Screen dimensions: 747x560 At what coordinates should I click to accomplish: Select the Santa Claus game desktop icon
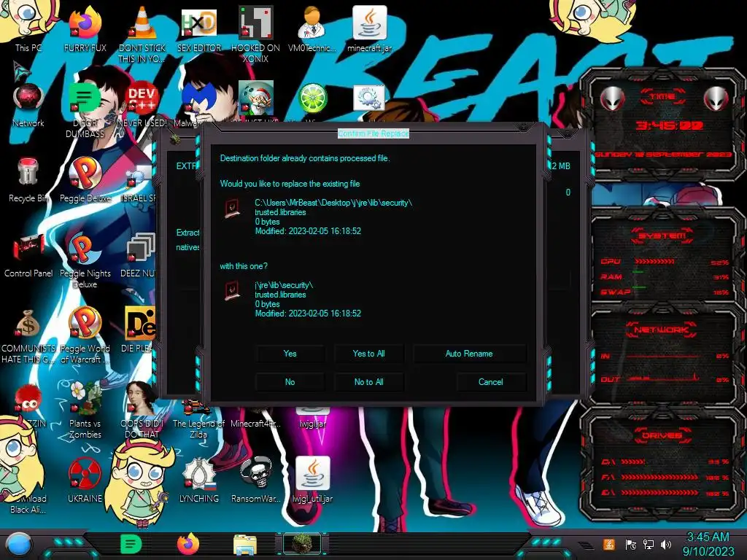point(255,98)
